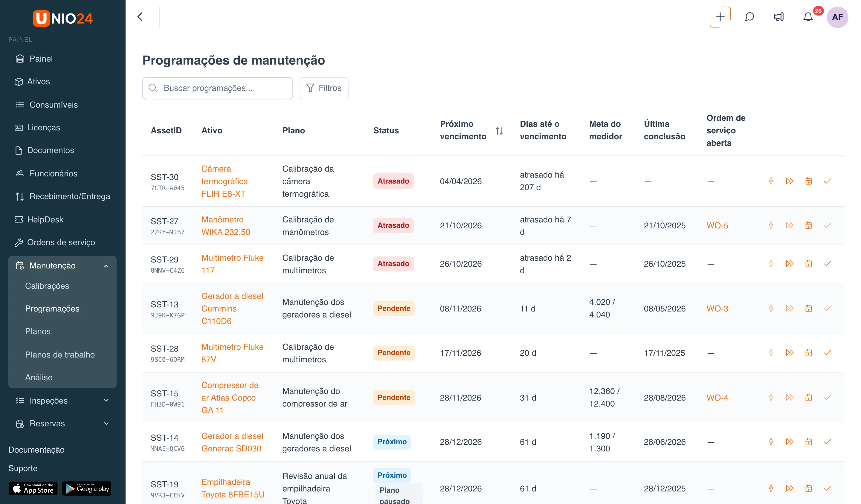Click the App Store download badge
861x504 pixels.
click(x=33, y=489)
